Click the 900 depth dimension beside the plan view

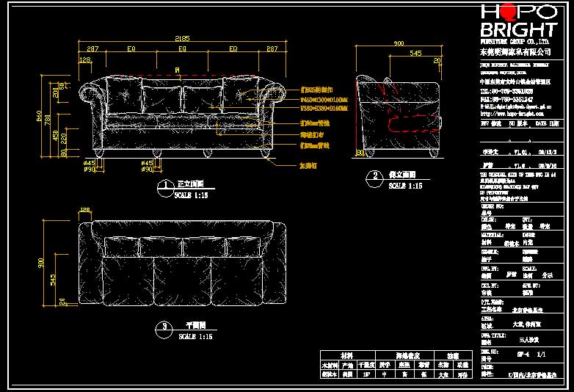point(41,263)
